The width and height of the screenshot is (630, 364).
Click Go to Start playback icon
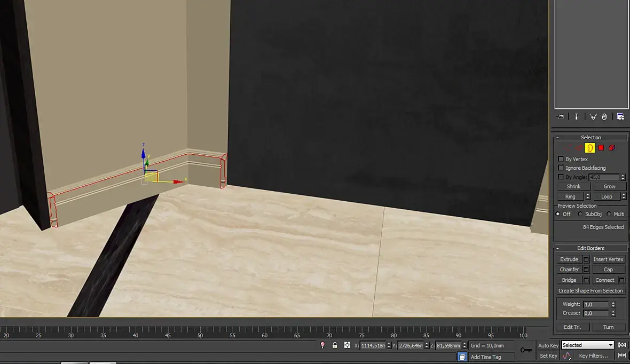[622, 345]
